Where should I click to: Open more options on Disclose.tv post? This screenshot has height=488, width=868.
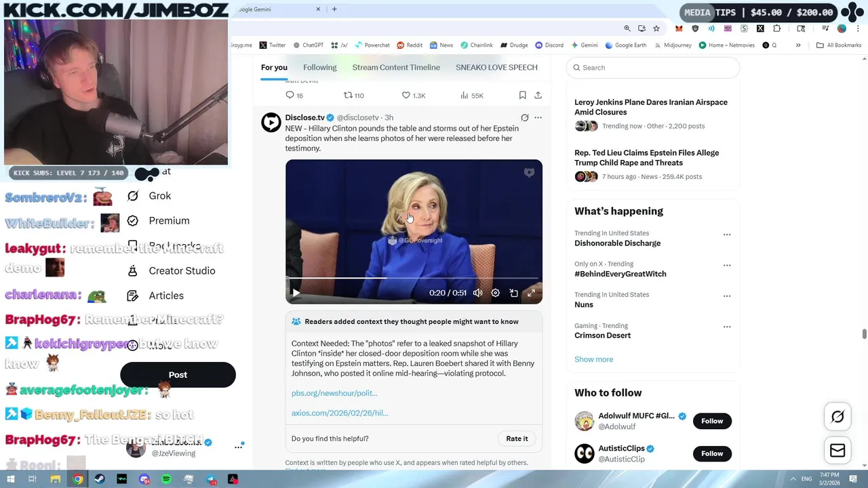(x=538, y=117)
